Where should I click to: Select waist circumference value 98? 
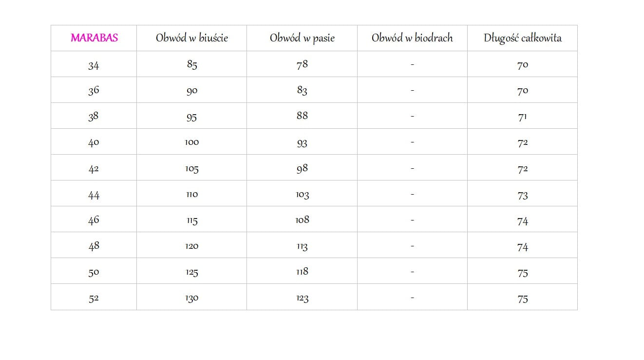[302, 168]
